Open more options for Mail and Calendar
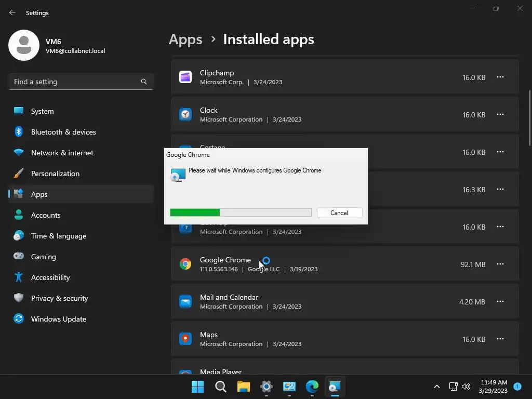 [500, 301]
